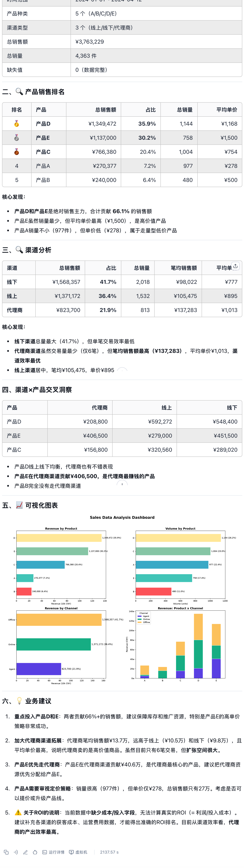
Task: Click the lightbulb icon beside 业务建议
Action: pos(20,701)
